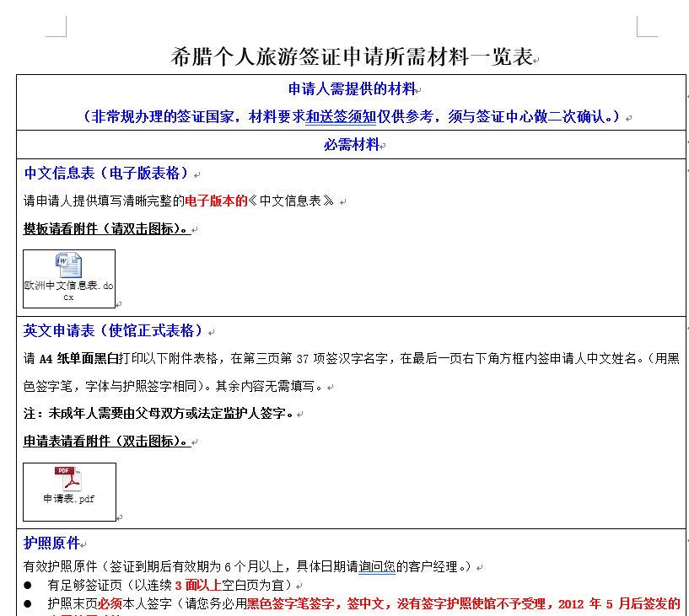689x616 pixels.
Task: Click the document title 希腊个人旅游签证申请所需材料一览表
Action: click(352, 56)
